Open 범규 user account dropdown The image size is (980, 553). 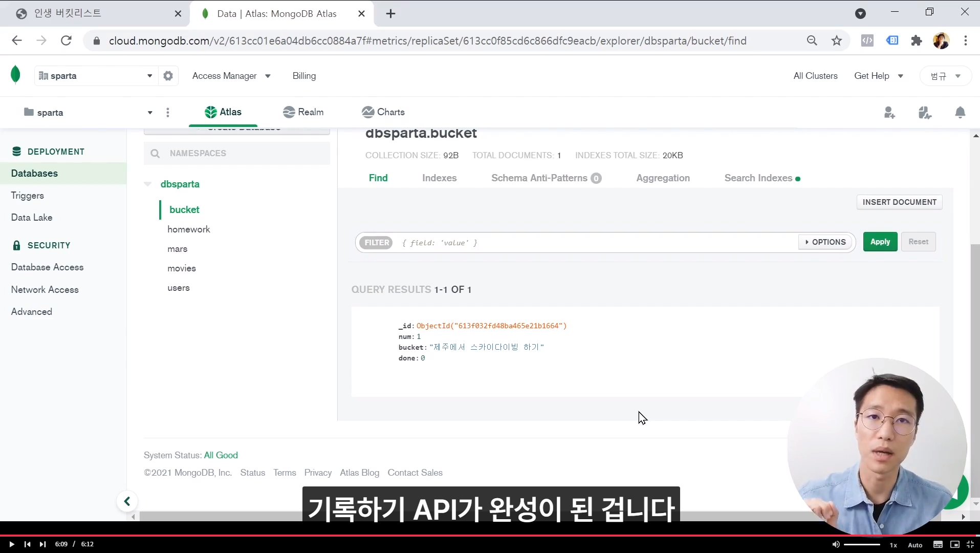click(945, 76)
